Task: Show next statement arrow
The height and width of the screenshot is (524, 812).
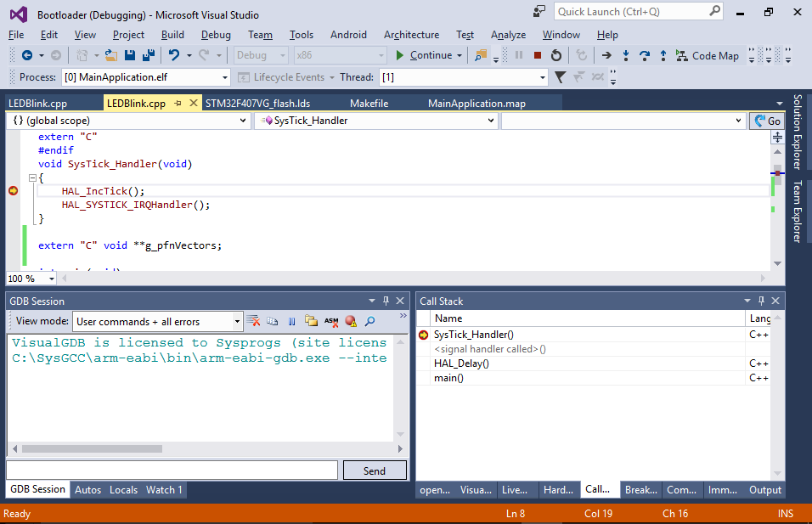Action: click(606, 55)
